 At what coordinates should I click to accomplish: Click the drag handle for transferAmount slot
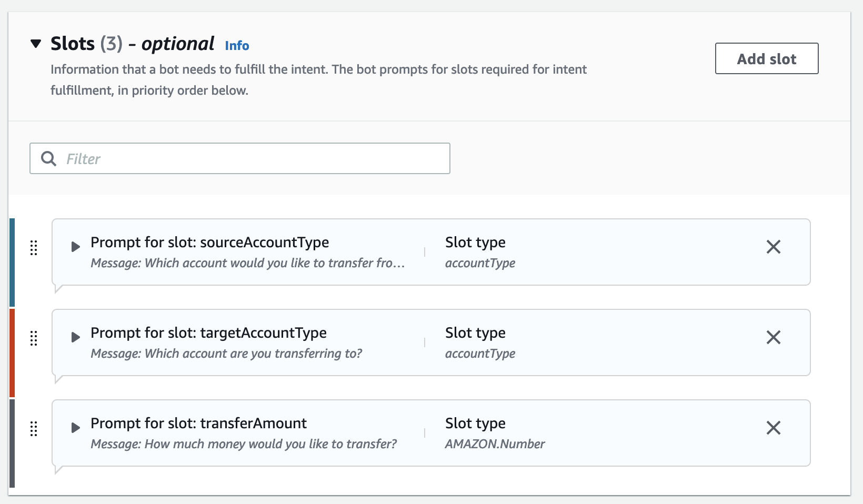tap(34, 428)
